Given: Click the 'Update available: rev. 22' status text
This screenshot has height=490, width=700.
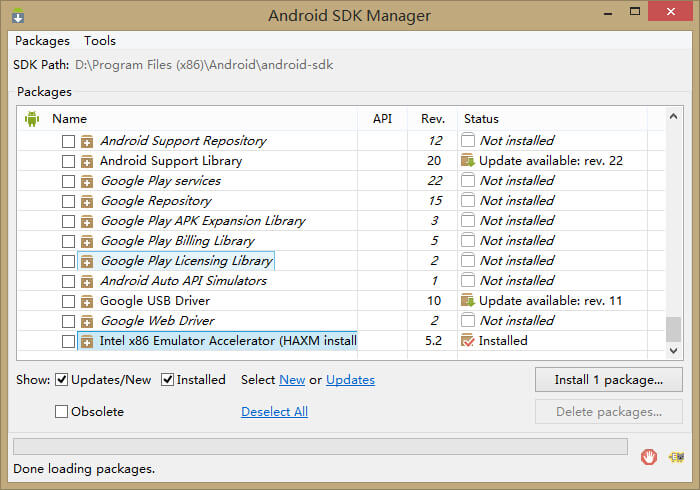Looking at the screenshot, I should coord(550,161).
